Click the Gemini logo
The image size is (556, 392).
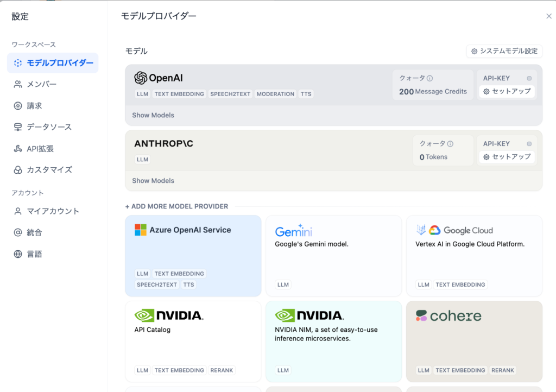tap(294, 231)
